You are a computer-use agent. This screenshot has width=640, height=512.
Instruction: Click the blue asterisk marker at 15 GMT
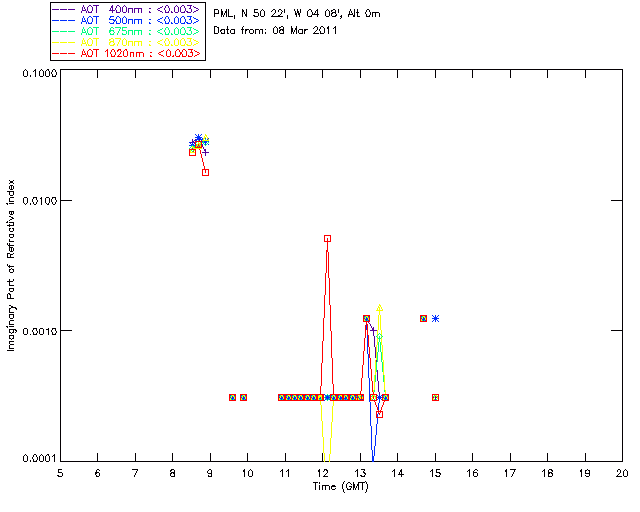point(436,318)
